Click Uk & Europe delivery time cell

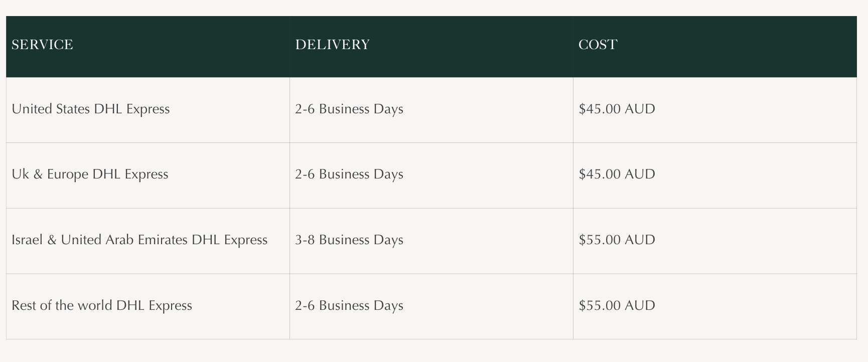coord(349,174)
